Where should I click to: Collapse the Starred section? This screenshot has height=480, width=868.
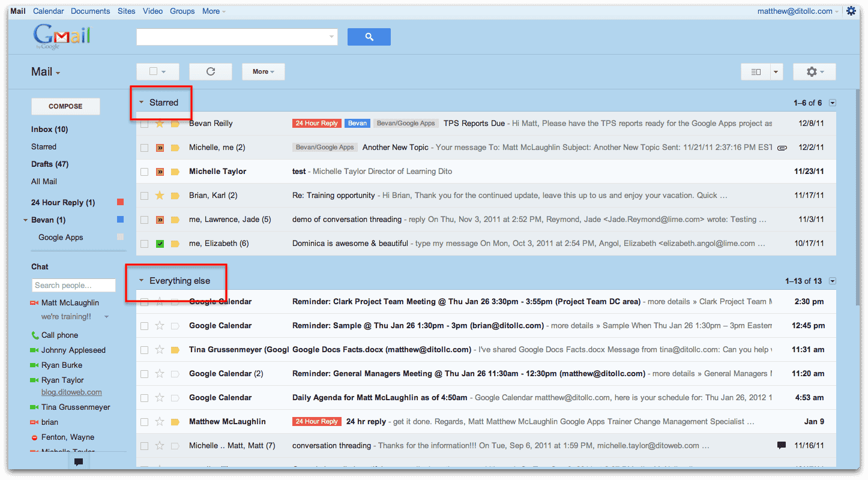142,102
